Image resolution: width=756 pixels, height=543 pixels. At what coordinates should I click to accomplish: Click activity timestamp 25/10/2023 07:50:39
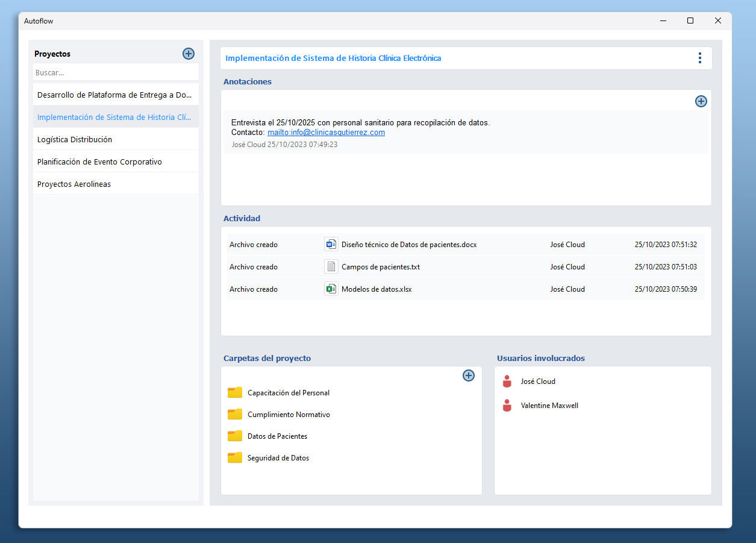pos(666,289)
